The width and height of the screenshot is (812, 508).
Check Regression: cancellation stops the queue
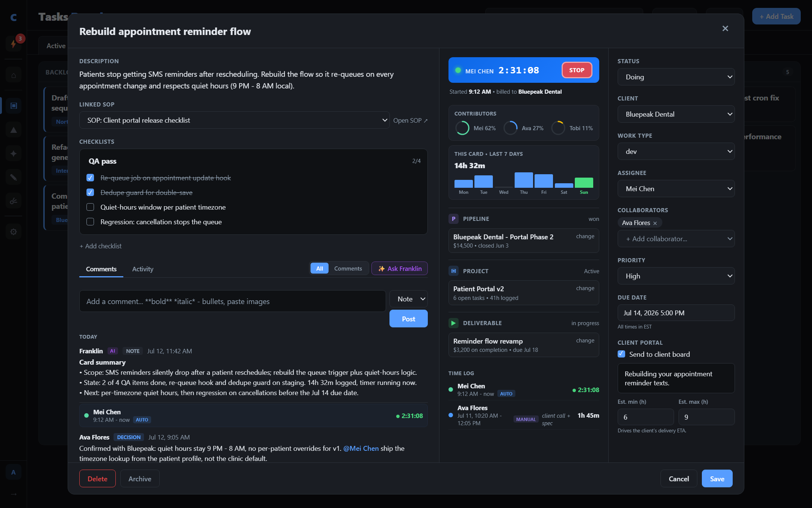[90, 222]
